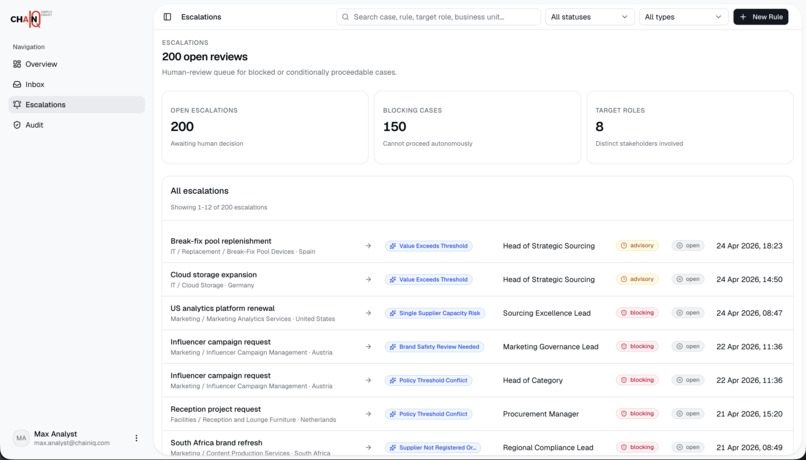The width and height of the screenshot is (806, 460).
Task: Click advisory badge in Cloud storage row
Action: [x=637, y=279]
